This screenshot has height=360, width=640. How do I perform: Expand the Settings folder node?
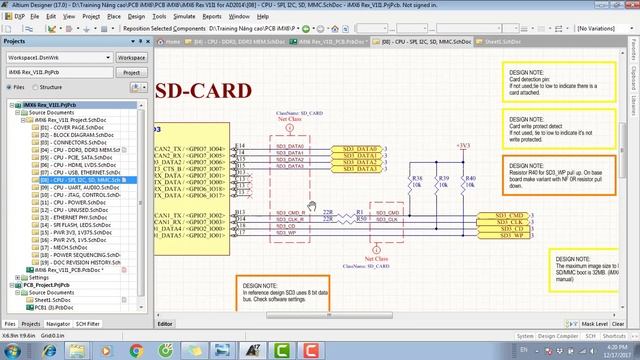point(18,278)
